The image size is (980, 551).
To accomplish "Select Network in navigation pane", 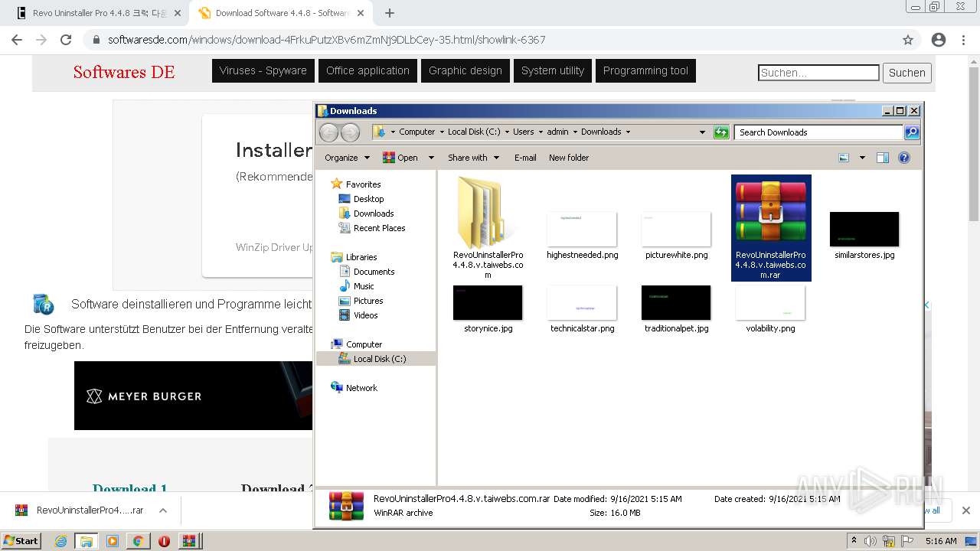I will 354,388.
